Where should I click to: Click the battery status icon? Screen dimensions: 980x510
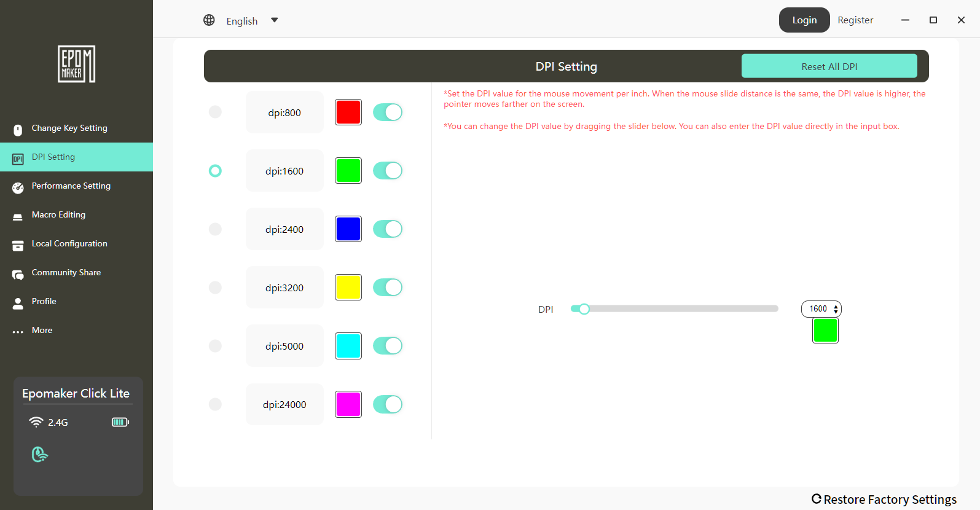click(120, 422)
